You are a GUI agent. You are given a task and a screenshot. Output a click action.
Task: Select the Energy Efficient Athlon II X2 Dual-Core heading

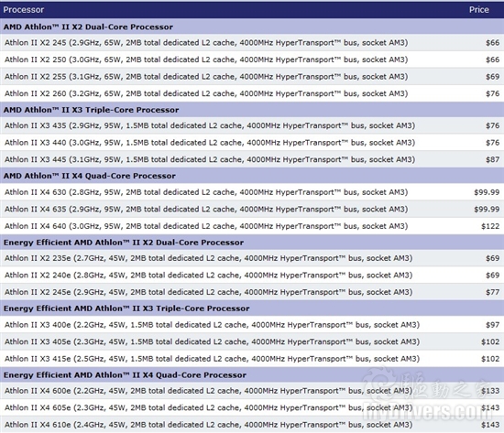[252, 243]
